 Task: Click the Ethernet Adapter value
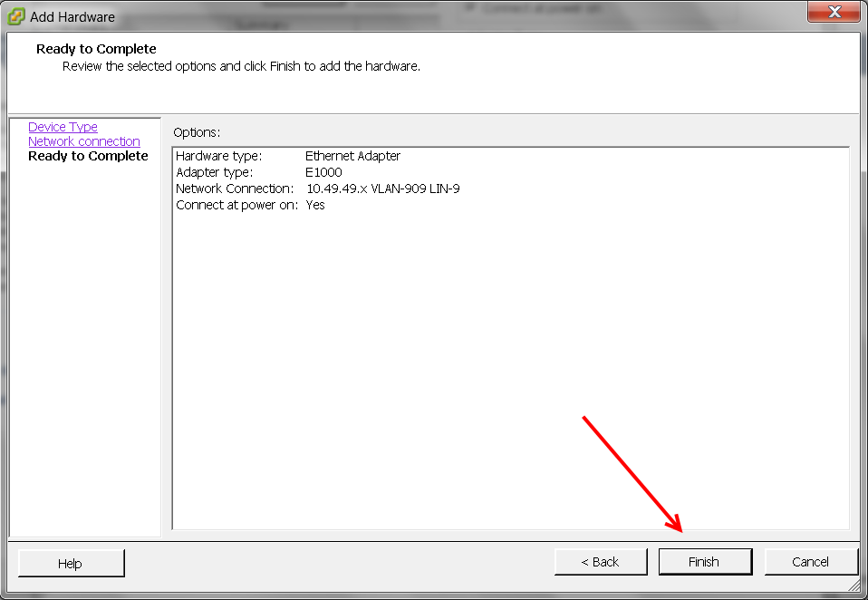click(352, 156)
